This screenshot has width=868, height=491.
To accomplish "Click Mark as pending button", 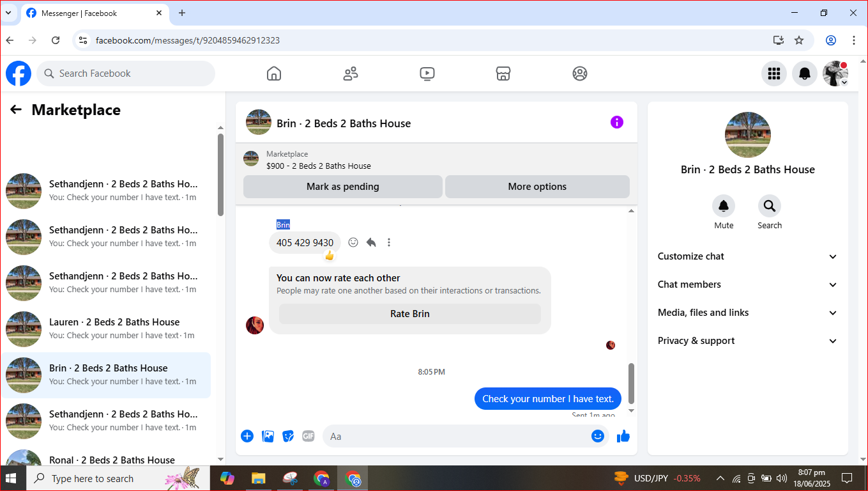I will tap(343, 187).
